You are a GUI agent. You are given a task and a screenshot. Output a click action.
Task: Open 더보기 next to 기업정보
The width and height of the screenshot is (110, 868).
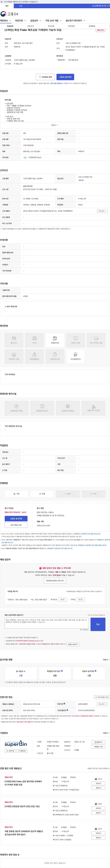(x=106, y=733)
